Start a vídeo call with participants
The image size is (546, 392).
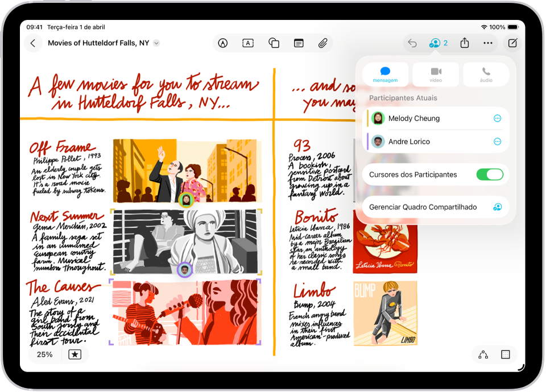(x=436, y=74)
